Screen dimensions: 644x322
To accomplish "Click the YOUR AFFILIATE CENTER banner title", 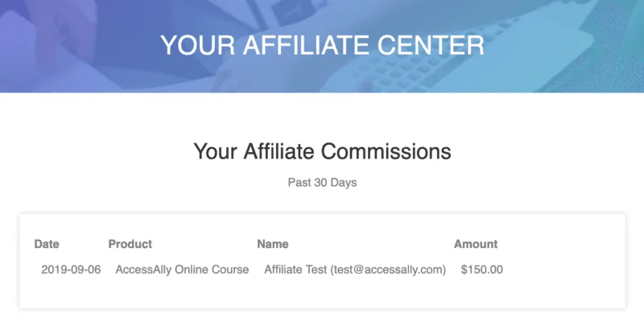I will pos(322,45).
